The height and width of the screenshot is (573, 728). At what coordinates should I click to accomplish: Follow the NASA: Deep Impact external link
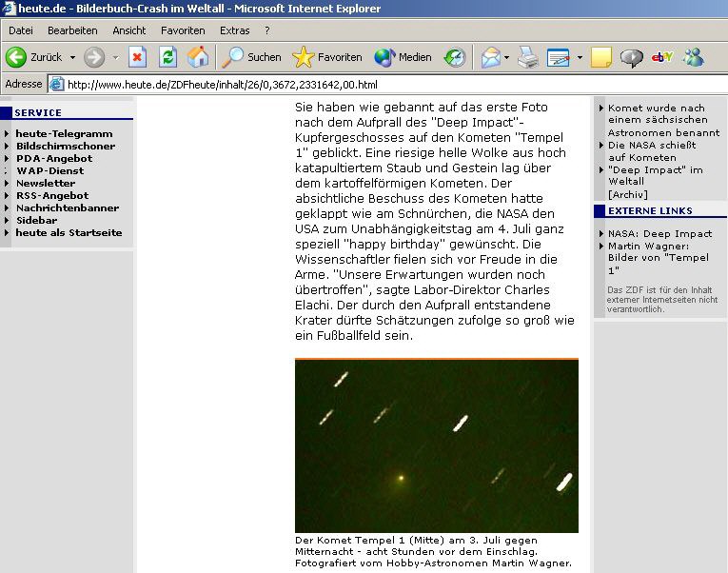point(659,233)
